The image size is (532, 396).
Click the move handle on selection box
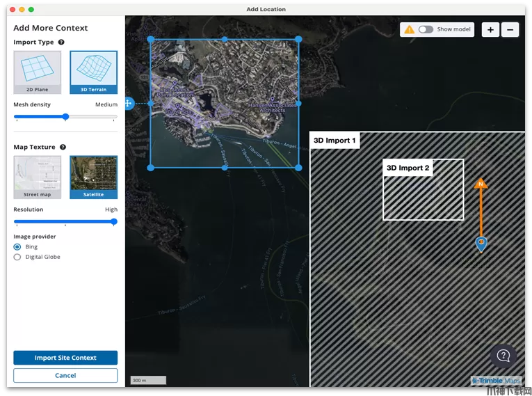(x=128, y=104)
